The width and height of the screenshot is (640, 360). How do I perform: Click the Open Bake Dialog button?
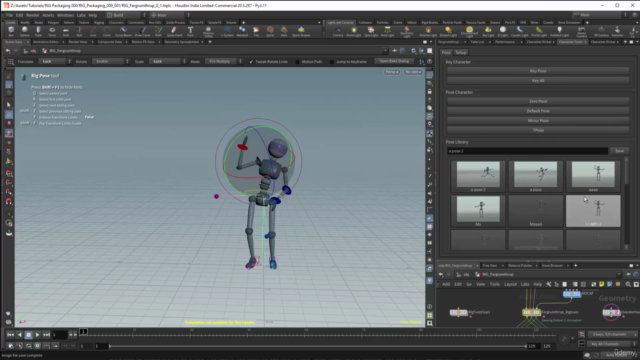(x=394, y=61)
